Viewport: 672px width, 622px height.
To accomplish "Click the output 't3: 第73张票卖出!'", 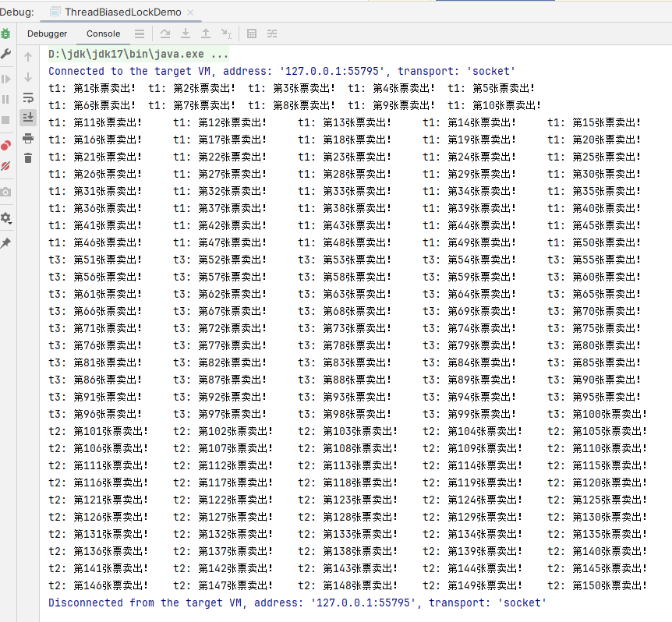I will (345, 328).
